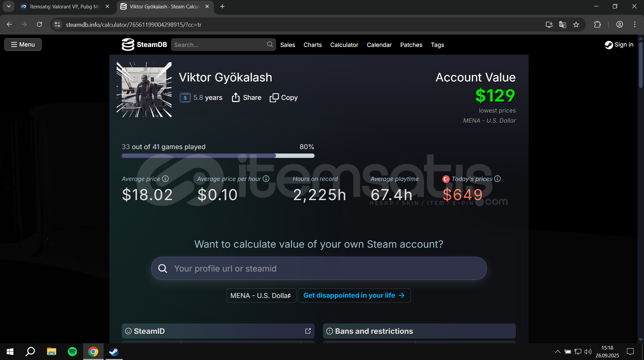The width and height of the screenshot is (644, 360).
Task: Click Get disappointed in your life button
Action: coord(354,296)
